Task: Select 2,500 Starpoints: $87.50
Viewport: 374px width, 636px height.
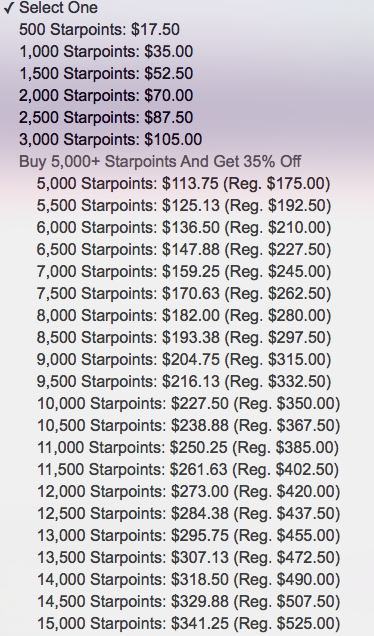Action: (x=187, y=117)
